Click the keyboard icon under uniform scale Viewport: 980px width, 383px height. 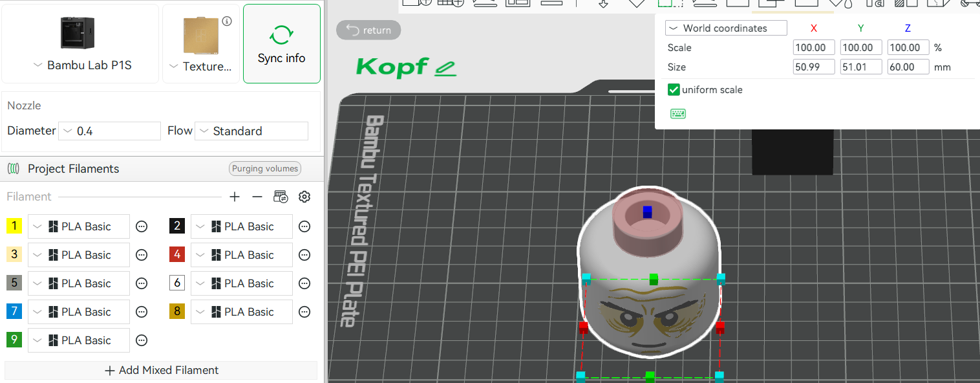678,114
